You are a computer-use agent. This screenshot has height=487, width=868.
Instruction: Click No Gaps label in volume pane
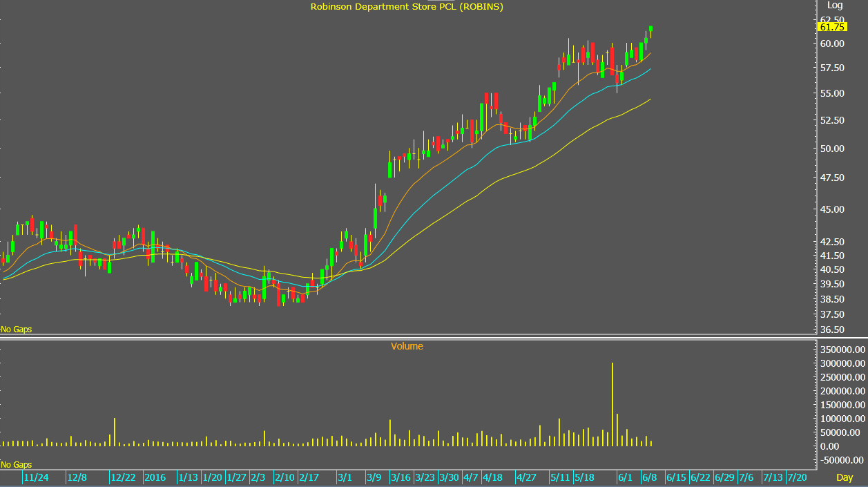(x=17, y=465)
